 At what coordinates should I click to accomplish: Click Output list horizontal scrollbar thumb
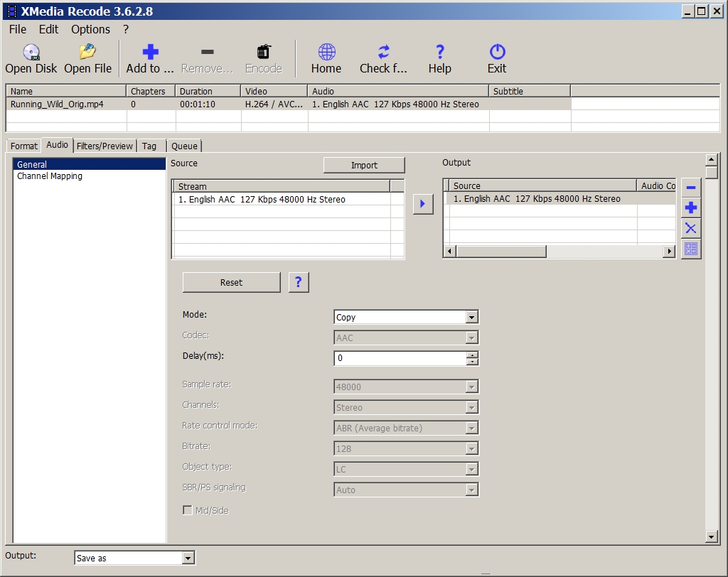501,251
